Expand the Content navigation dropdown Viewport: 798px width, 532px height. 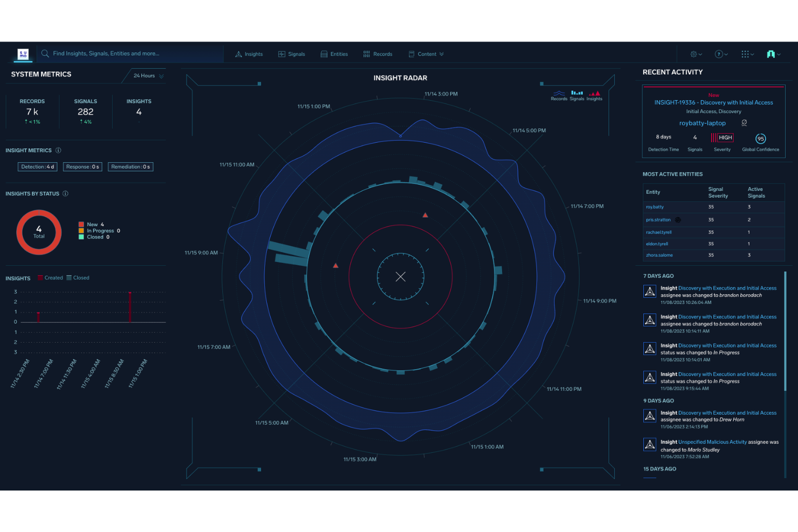(x=426, y=54)
